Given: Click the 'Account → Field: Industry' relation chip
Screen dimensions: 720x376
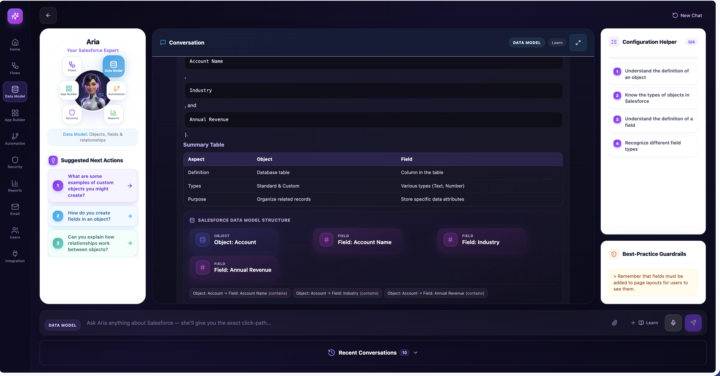Looking at the screenshot, I should [337, 293].
